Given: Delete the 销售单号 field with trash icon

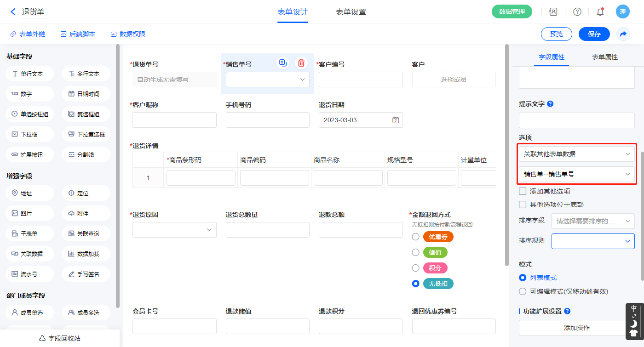Looking at the screenshot, I should pos(301,63).
